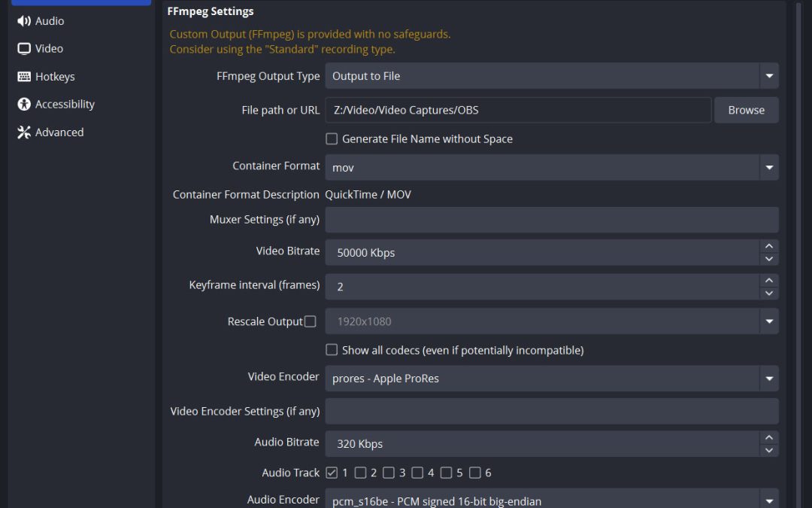
Task: Click the Advanced tools icon
Action: click(24, 132)
